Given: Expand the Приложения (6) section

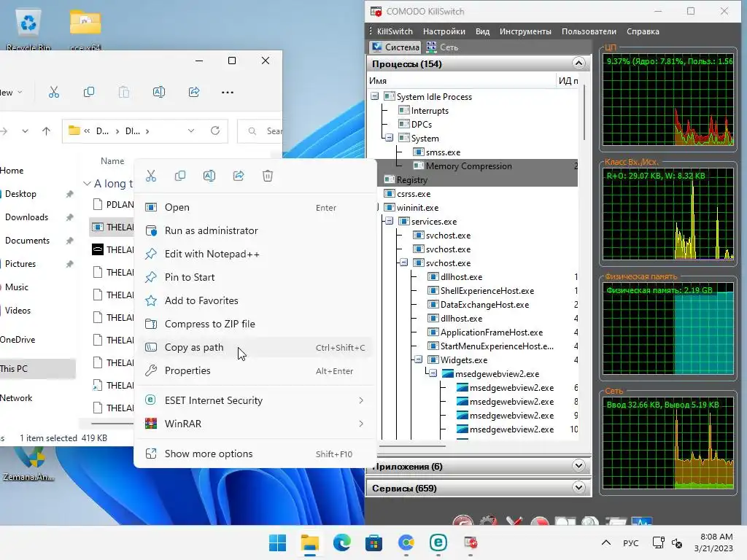Looking at the screenshot, I should [578, 466].
